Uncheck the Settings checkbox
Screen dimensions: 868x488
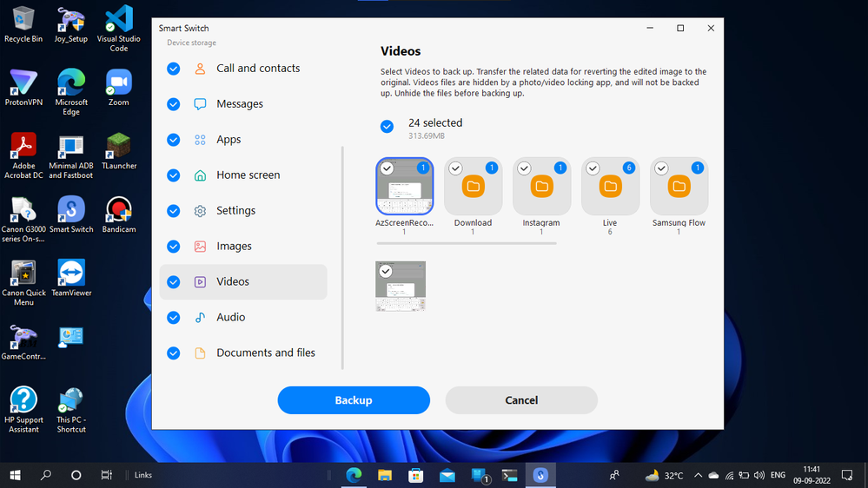tap(173, 211)
